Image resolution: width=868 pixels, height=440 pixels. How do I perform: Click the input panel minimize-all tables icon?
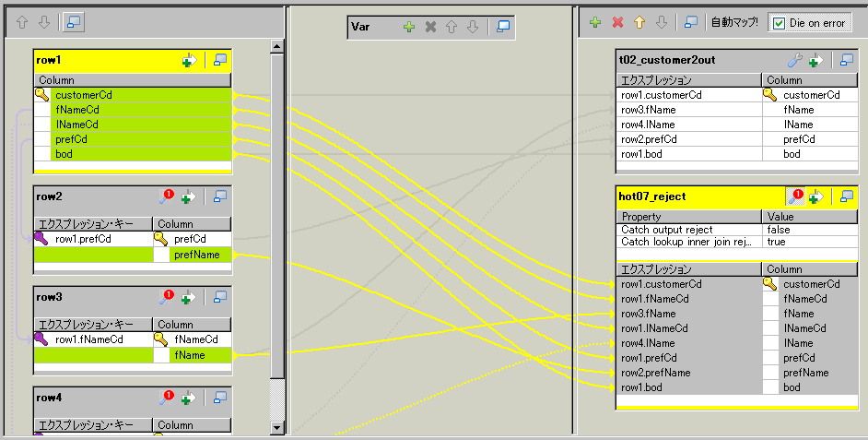pyautogui.click(x=73, y=22)
